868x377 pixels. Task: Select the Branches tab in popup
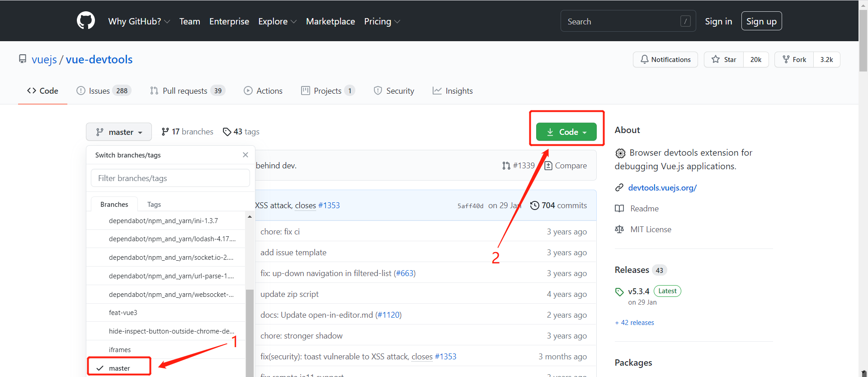pos(114,204)
